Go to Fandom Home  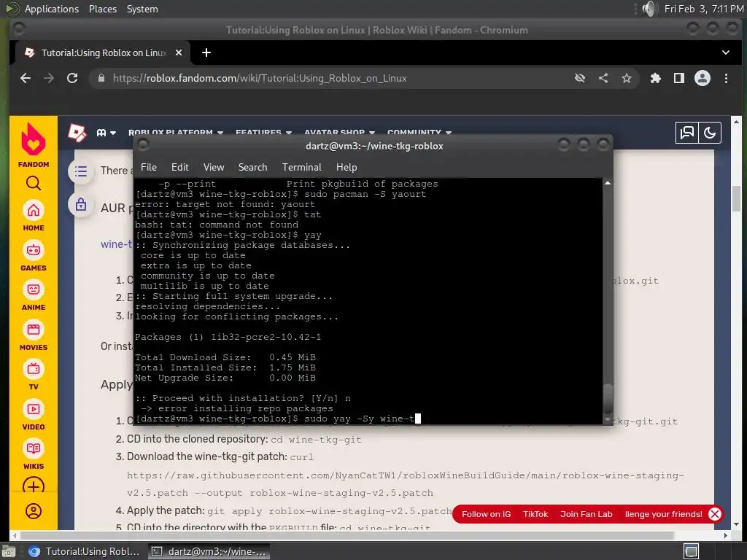pos(34,215)
